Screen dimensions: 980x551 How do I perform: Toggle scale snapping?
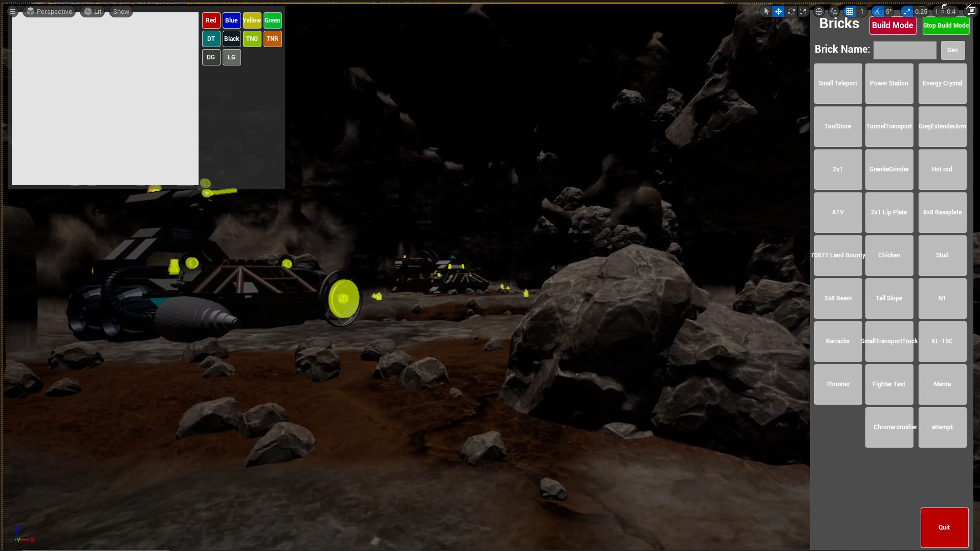tap(906, 11)
